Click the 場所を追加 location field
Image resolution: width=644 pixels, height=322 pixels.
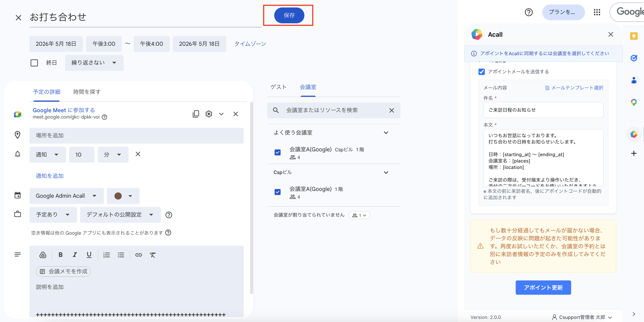[x=136, y=136]
